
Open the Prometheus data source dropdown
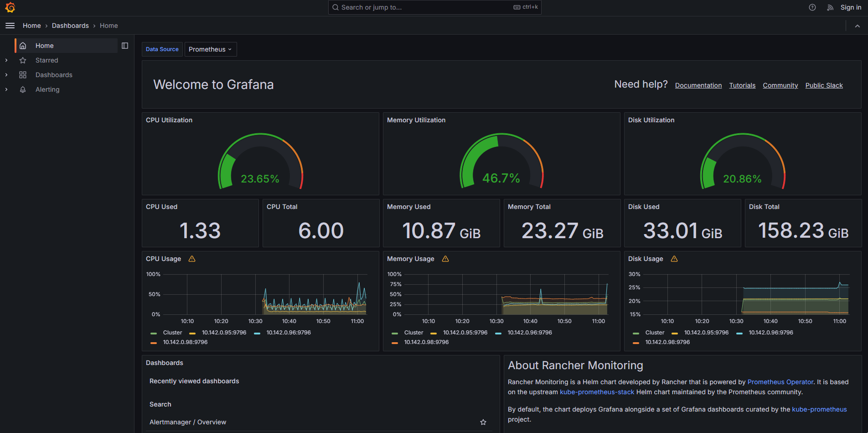210,49
